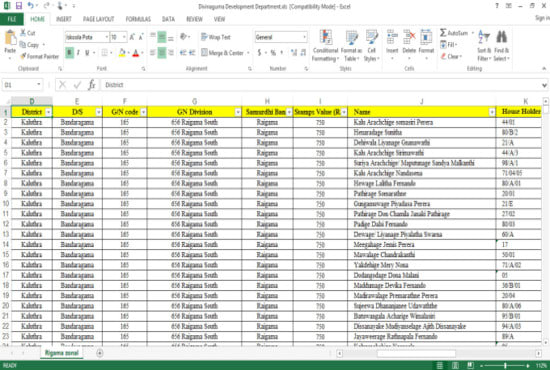Switch to Page Layout view in status bar
The image size is (550, 370).
pyautogui.click(x=455, y=365)
